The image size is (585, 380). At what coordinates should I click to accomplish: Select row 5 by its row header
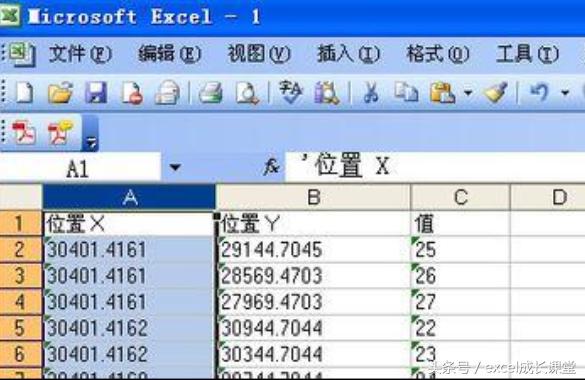[21, 328]
